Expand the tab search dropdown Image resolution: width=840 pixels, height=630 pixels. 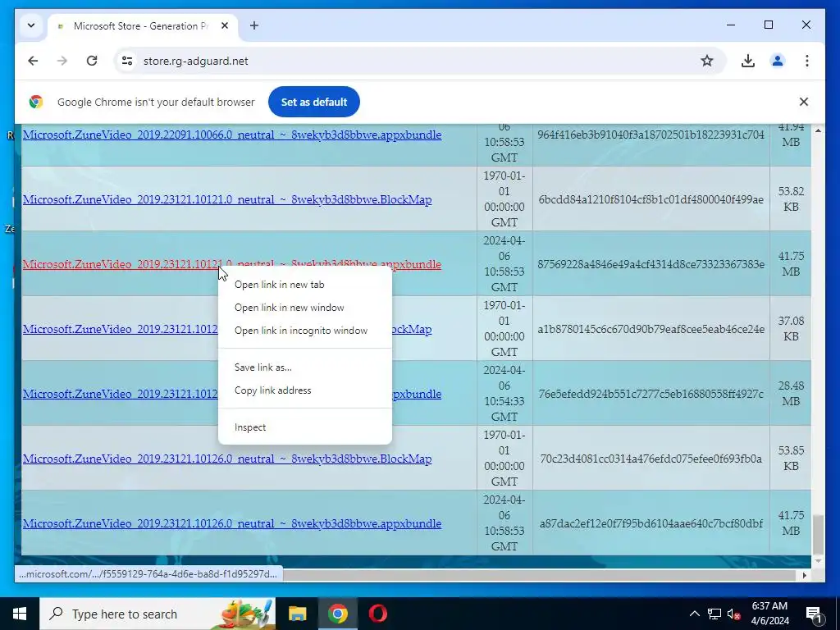pos(31,25)
